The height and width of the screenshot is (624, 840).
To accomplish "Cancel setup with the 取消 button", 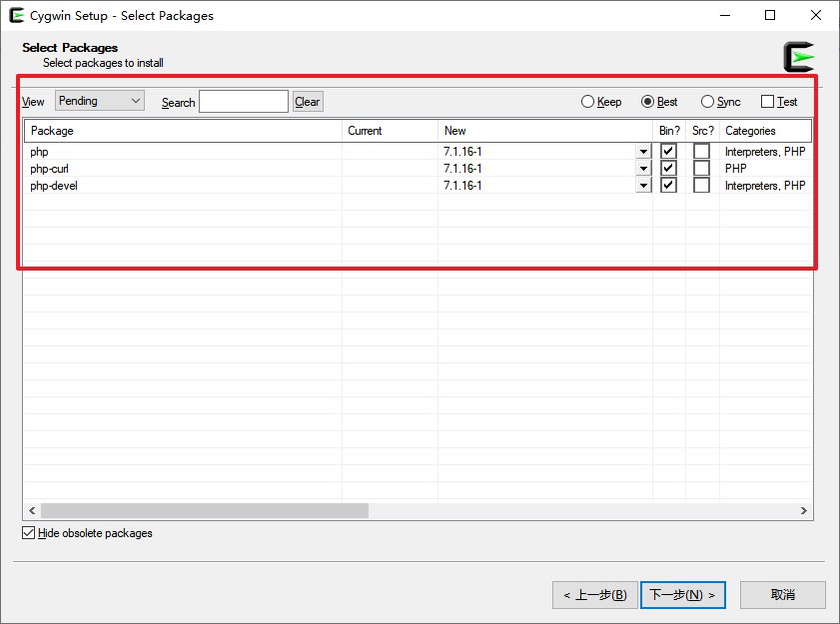I will (x=783, y=595).
